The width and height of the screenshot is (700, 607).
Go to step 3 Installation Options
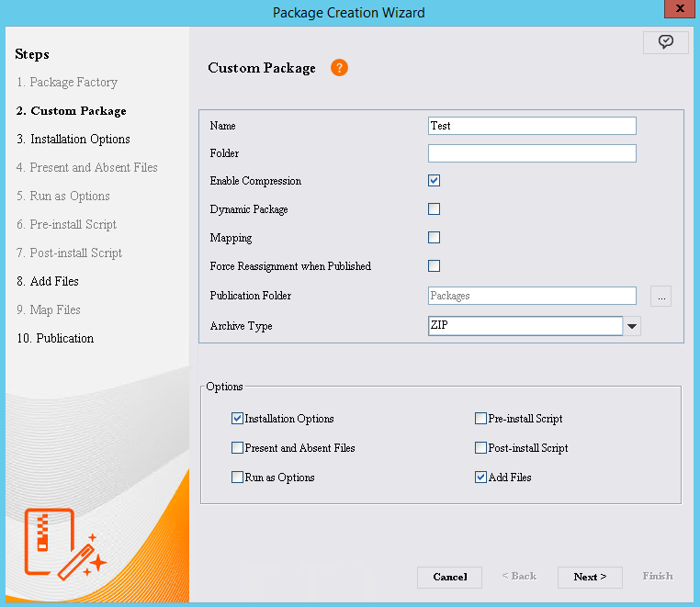[73, 140]
